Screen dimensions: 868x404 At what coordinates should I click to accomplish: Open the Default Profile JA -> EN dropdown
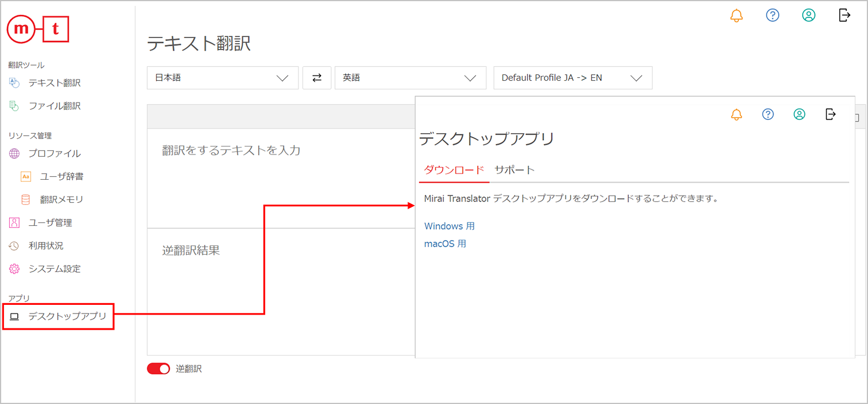(572, 78)
